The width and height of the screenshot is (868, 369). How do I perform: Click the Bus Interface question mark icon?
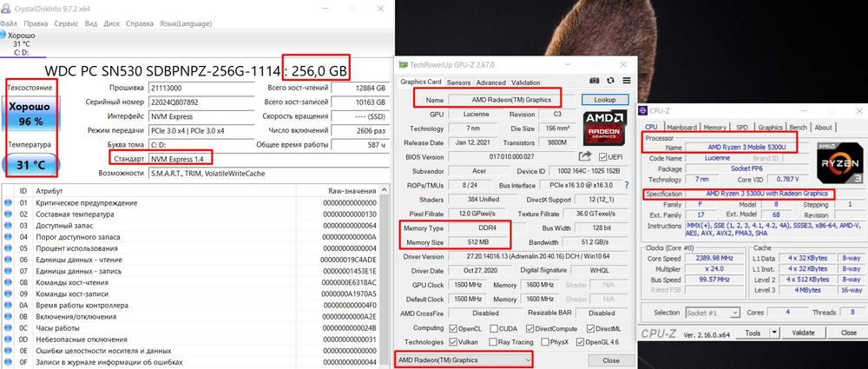point(627,185)
